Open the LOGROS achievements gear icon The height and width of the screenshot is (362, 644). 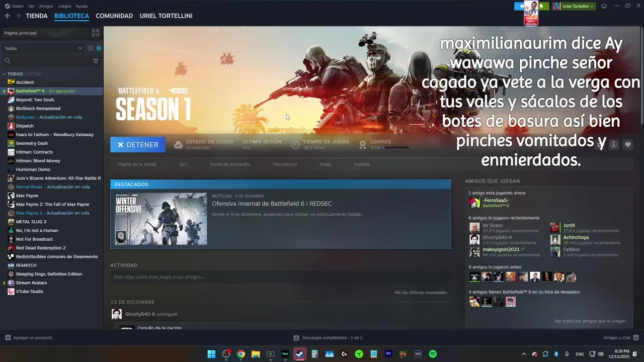pyautogui.click(x=362, y=145)
